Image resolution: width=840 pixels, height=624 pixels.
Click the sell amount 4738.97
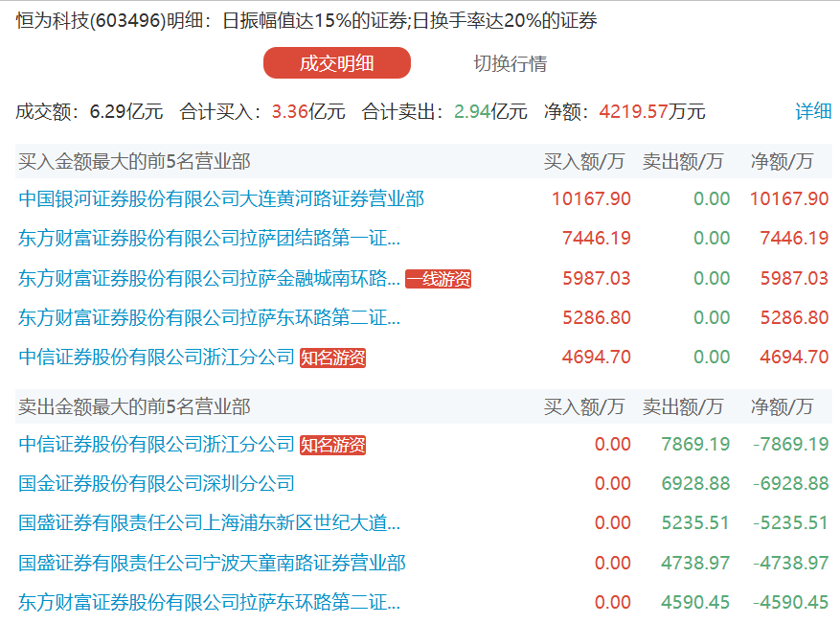coord(695,563)
